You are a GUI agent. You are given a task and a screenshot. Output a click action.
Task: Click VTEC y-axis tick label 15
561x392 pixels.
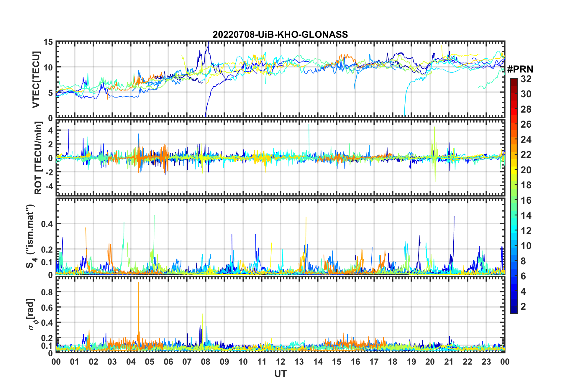click(x=48, y=42)
